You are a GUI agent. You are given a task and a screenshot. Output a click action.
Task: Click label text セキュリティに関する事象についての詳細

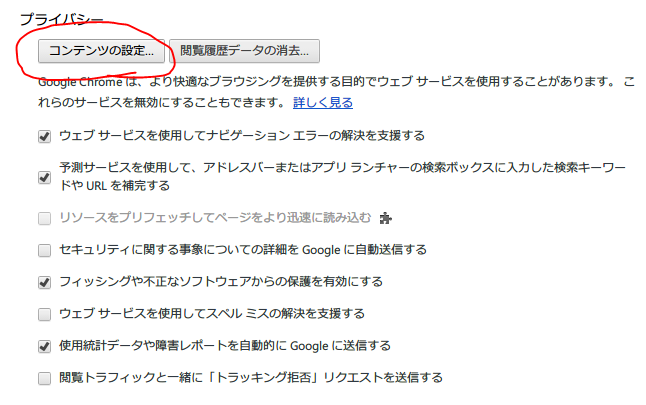243,250
